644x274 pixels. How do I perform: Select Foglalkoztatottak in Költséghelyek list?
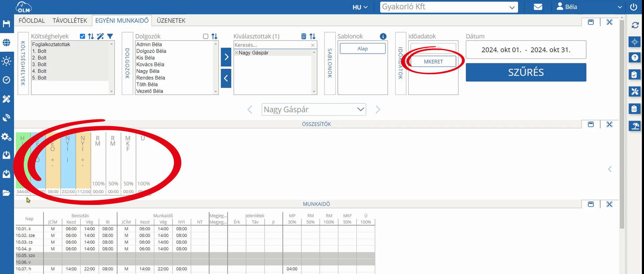tap(51, 44)
